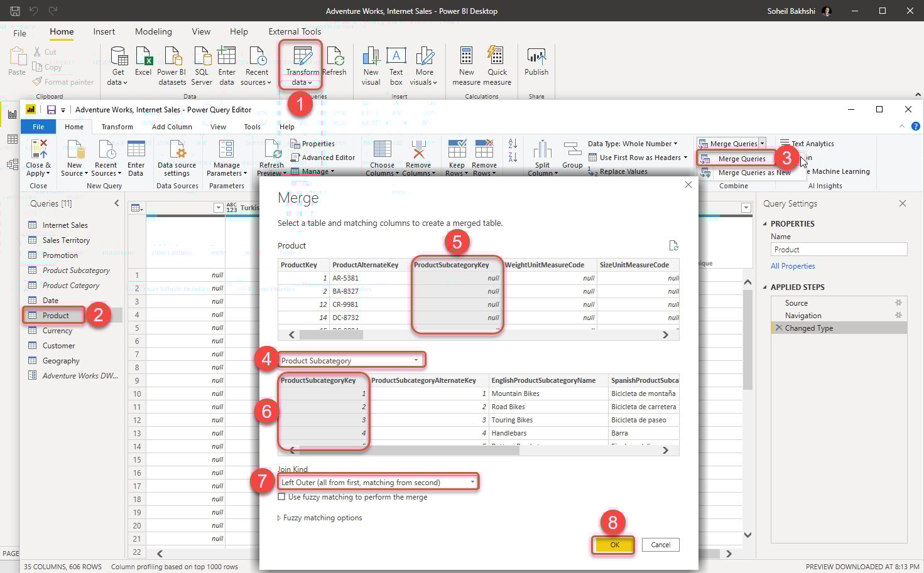
Task: Click Replace Values button
Action: 617,171
